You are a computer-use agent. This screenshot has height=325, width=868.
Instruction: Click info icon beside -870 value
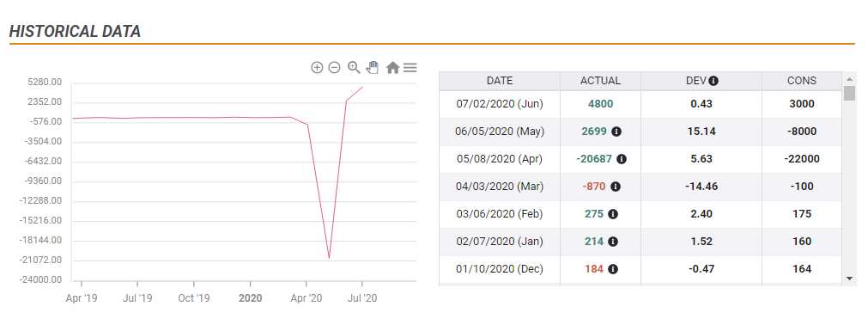tap(616, 187)
